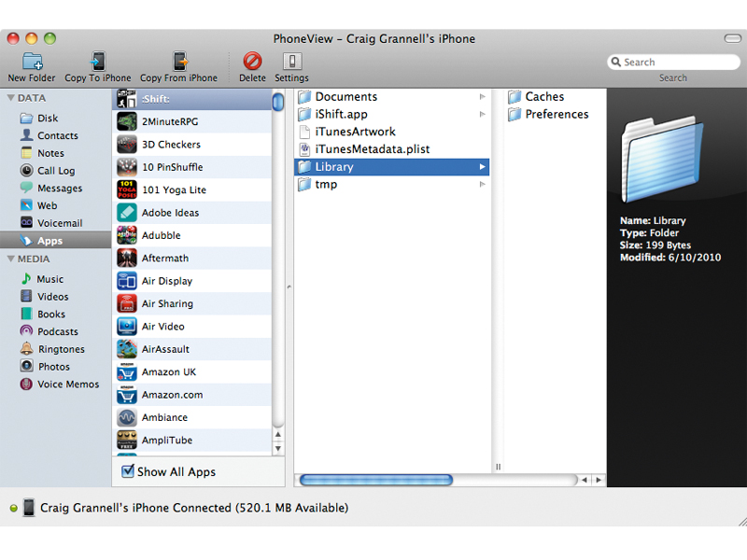The height and width of the screenshot is (560, 747).
Task: Select the Air Sharing app
Action: [x=192, y=304]
